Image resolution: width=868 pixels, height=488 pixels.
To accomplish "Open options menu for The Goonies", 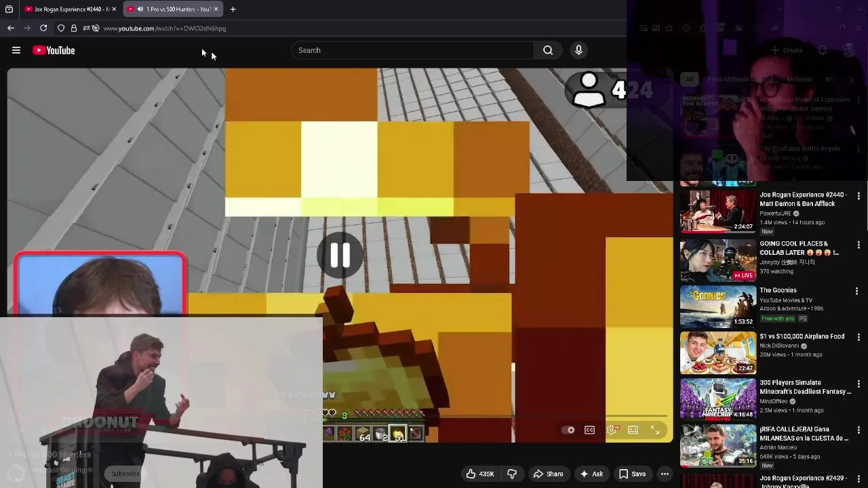I will click(857, 291).
